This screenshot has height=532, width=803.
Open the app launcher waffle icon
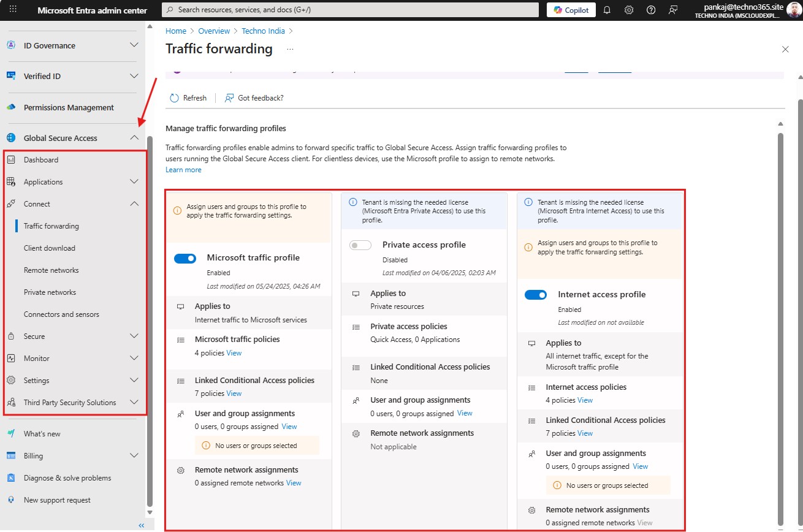tap(13, 10)
